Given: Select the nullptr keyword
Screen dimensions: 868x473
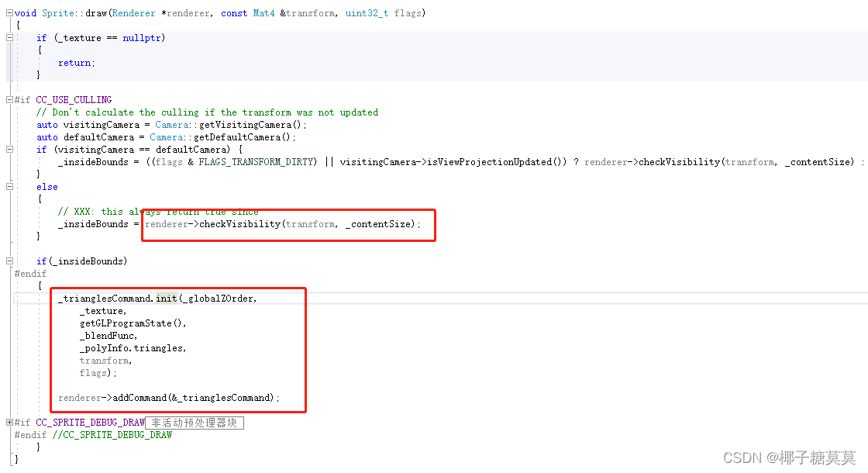Looking at the screenshot, I should [x=142, y=38].
